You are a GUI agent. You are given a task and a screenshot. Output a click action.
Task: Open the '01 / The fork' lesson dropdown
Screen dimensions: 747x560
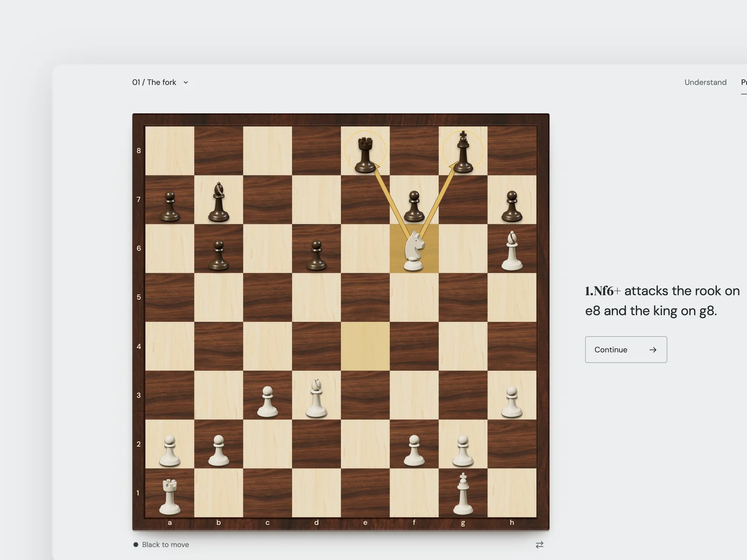160,82
